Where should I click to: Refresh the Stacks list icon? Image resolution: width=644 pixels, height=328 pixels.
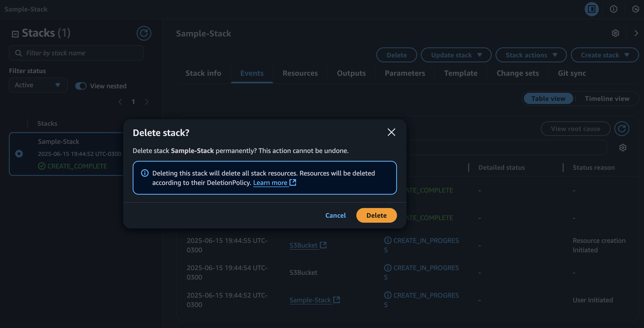pyautogui.click(x=144, y=33)
